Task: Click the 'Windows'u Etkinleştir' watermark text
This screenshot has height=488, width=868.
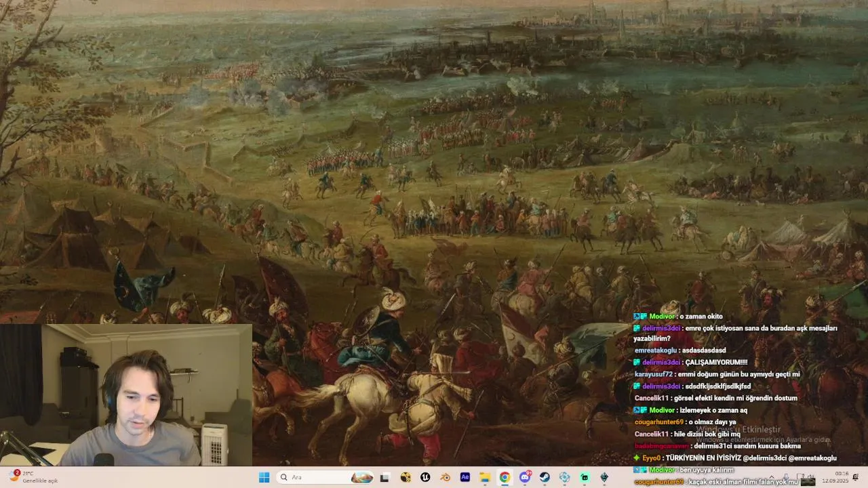Action: [x=738, y=430]
